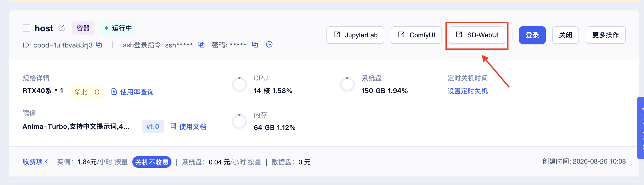The width and height of the screenshot is (644, 185).
Task: Click the 关闭 button
Action: tap(566, 35)
